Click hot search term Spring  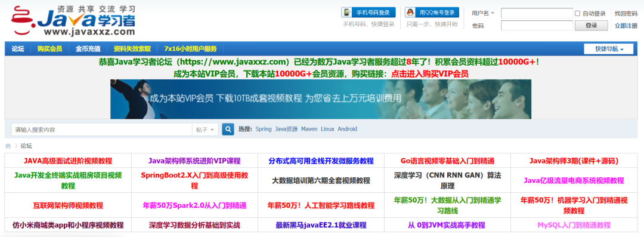click(264, 129)
